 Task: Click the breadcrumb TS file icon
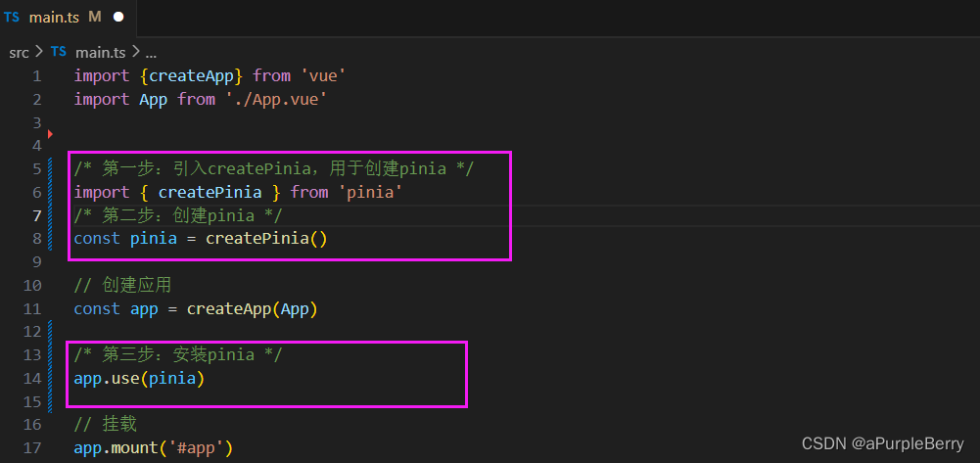pyautogui.click(x=59, y=52)
